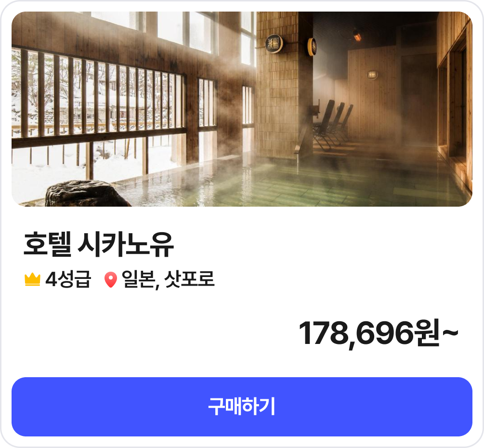Click the 구매하기 purchase button
Image resolution: width=484 pixels, height=448 pixels.
tap(242, 407)
